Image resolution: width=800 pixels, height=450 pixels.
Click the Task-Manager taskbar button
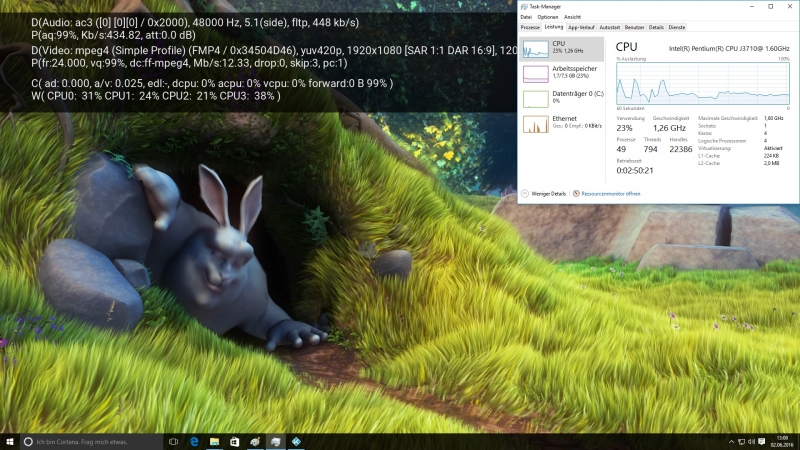276,442
